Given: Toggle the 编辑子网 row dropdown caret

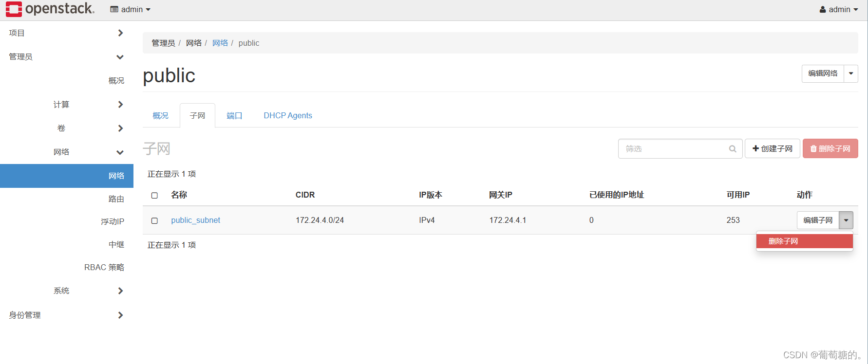Looking at the screenshot, I should (846, 220).
